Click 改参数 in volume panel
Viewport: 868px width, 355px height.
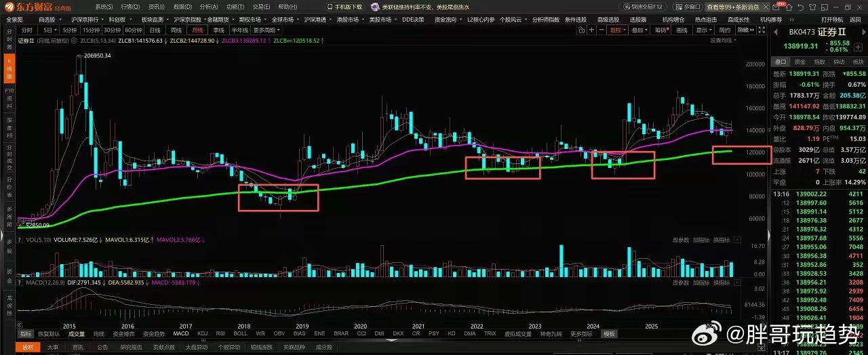pos(681,240)
